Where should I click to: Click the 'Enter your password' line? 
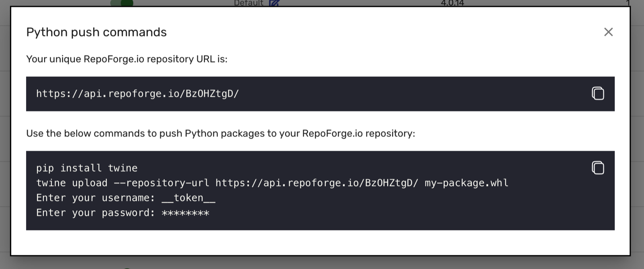(x=123, y=213)
